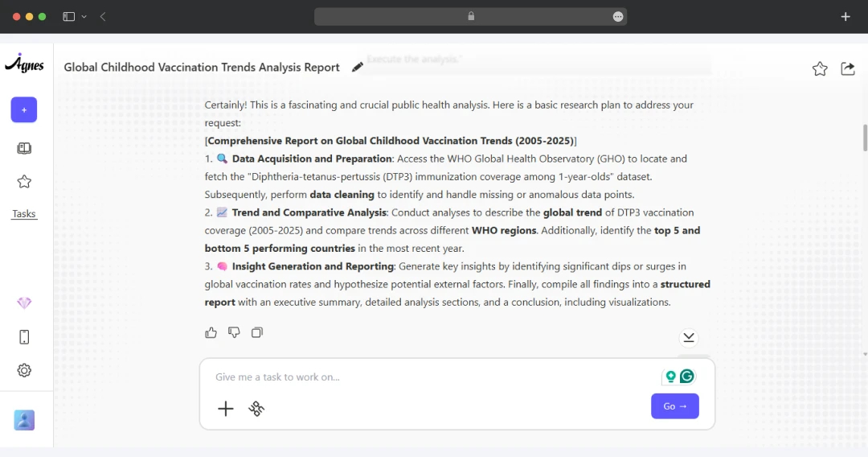Open the address bar more options
Viewport: 868px width, 457px height.
tap(618, 17)
